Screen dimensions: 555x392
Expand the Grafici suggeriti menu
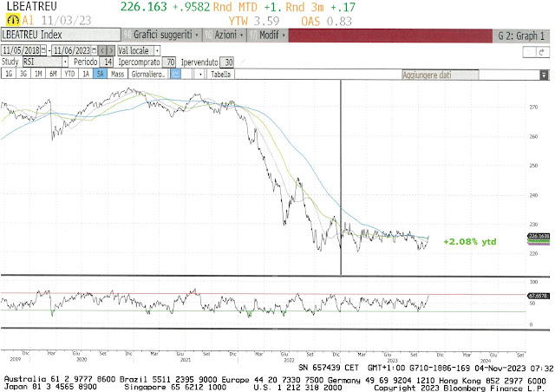coord(161,35)
